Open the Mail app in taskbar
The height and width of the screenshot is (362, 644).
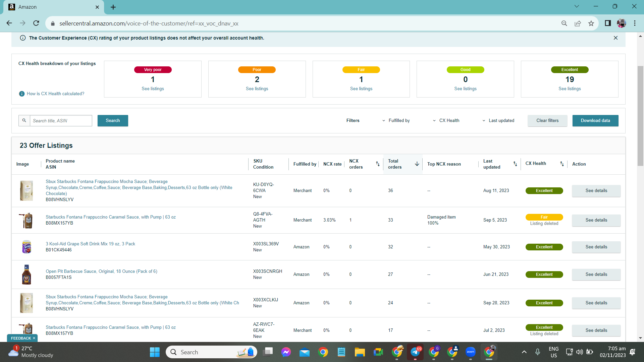tap(305, 352)
